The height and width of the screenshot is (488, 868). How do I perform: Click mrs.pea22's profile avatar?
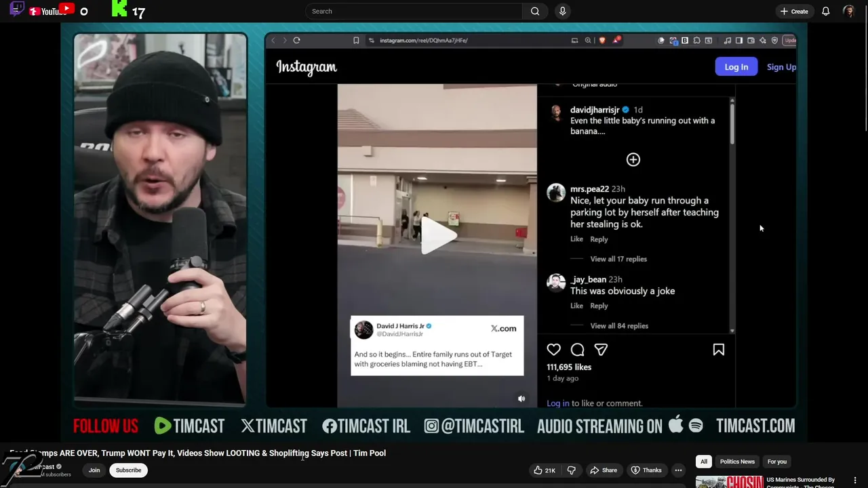[556, 192]
